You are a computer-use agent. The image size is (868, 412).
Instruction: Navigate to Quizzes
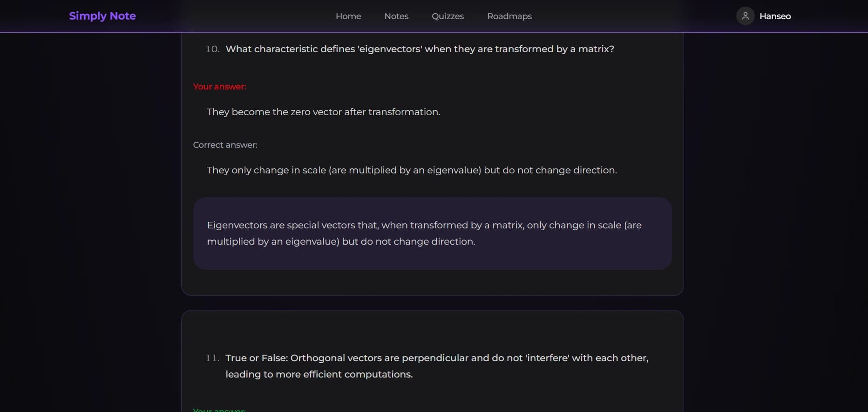[x=448, y=16]
